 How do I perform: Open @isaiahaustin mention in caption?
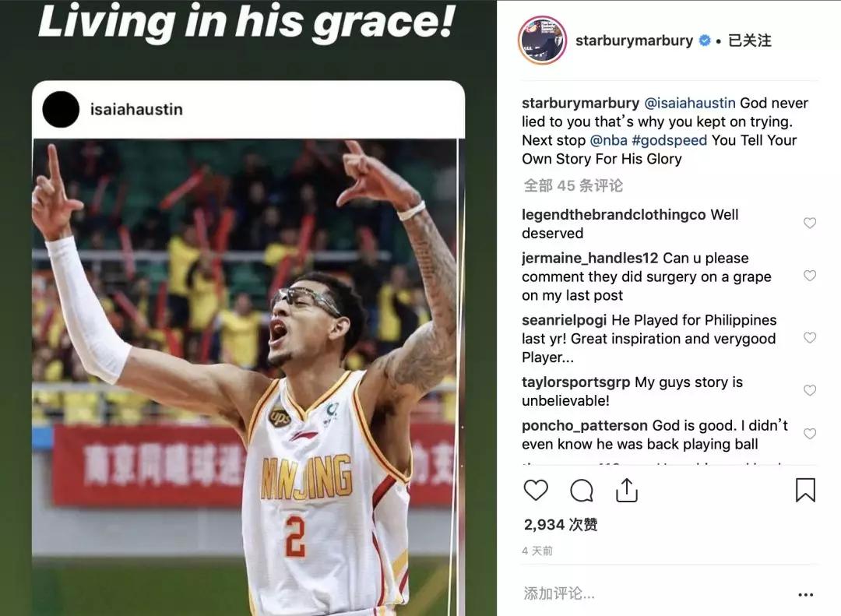(x=689, y=103)
